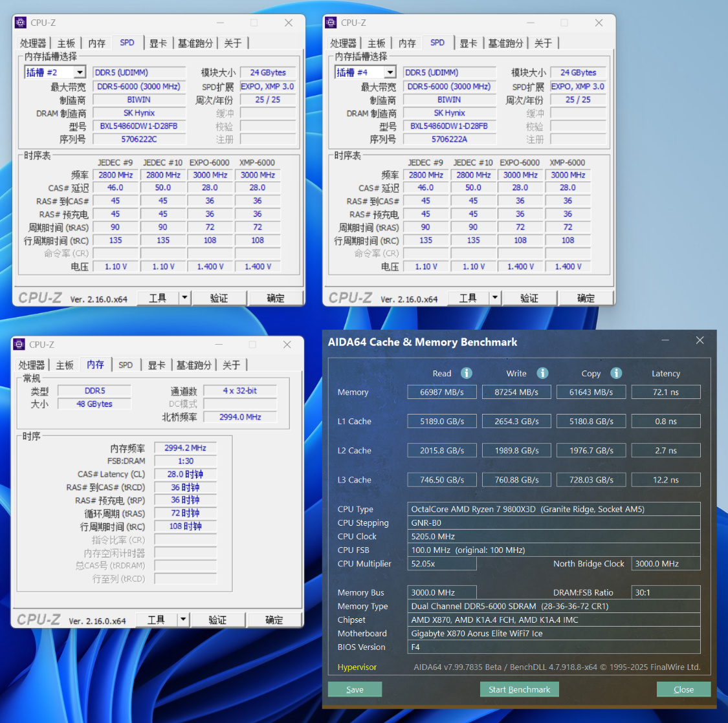Expand tools arrow in slot #2 CPU-Z window
728x723 pixels.
185,298
